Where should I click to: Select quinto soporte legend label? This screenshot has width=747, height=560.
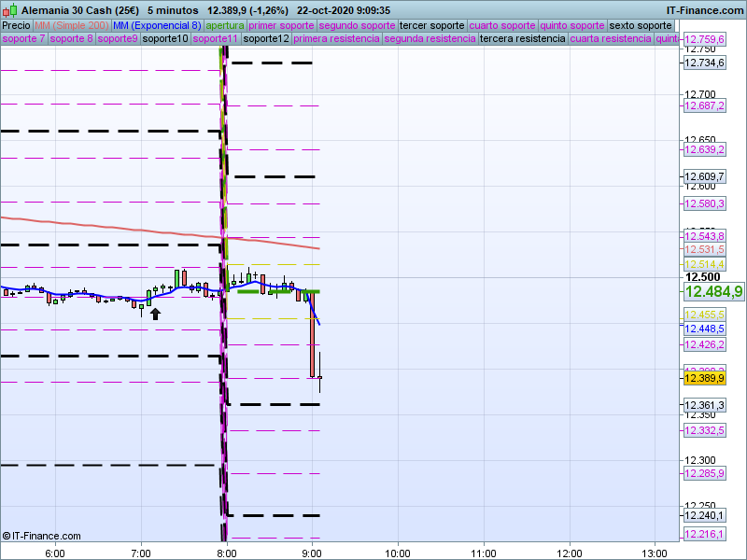[x=572, y=26]
